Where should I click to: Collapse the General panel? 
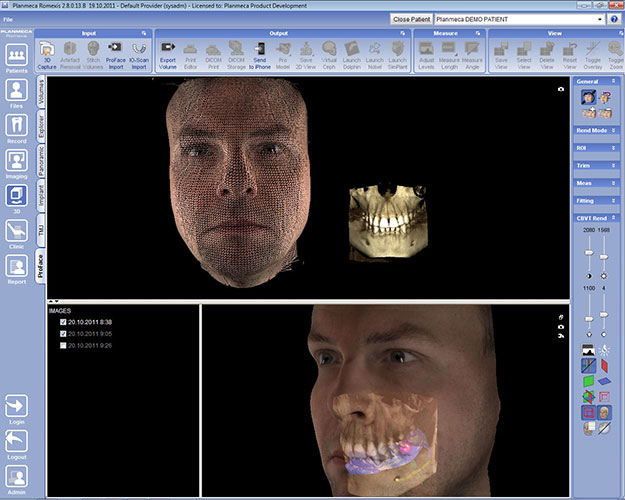[613, 81]
